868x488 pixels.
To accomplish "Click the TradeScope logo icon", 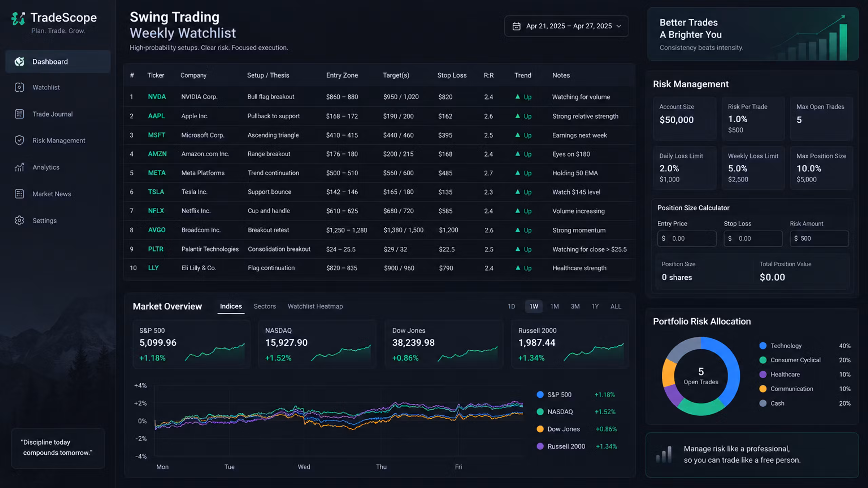I will (18, 18).
